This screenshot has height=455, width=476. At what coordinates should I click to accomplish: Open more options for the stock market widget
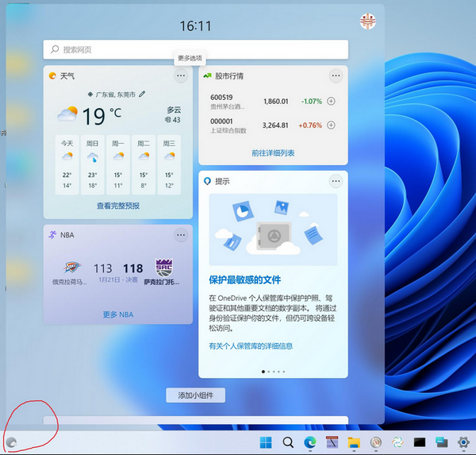click(x=336, y=76)
